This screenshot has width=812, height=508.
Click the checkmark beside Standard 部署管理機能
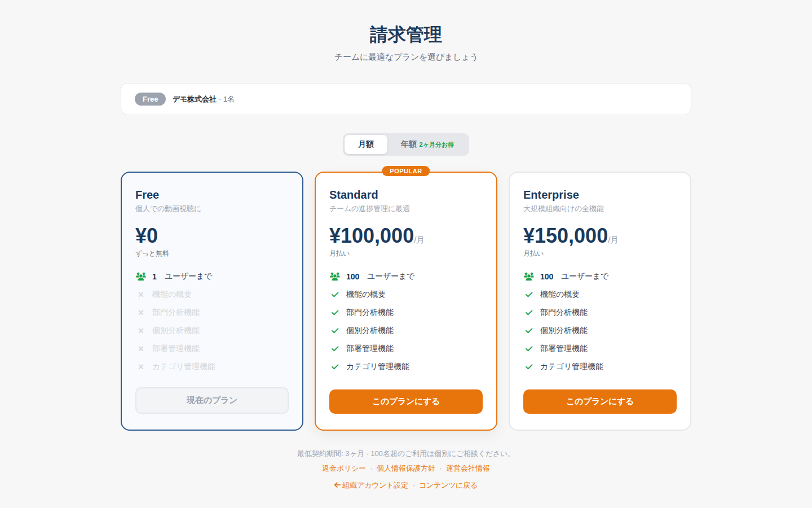[335, 349]
